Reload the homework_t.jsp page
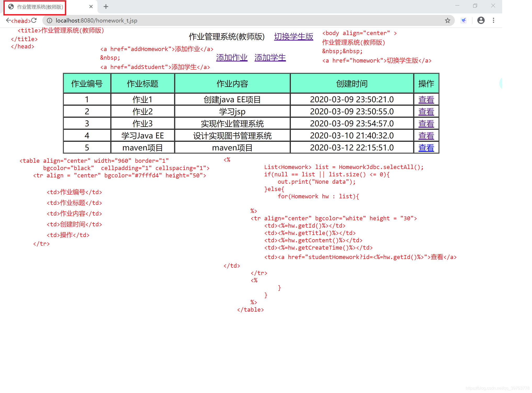This screenshot has height=393, width=532. click(x=34, y=20)
